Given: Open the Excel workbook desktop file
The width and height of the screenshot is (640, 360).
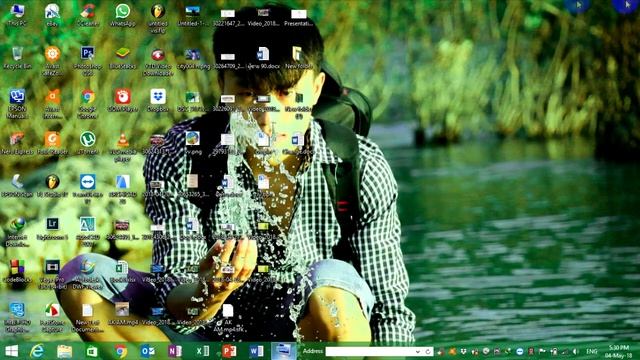Looking at the screenshot, I should [x=122, y=271].
